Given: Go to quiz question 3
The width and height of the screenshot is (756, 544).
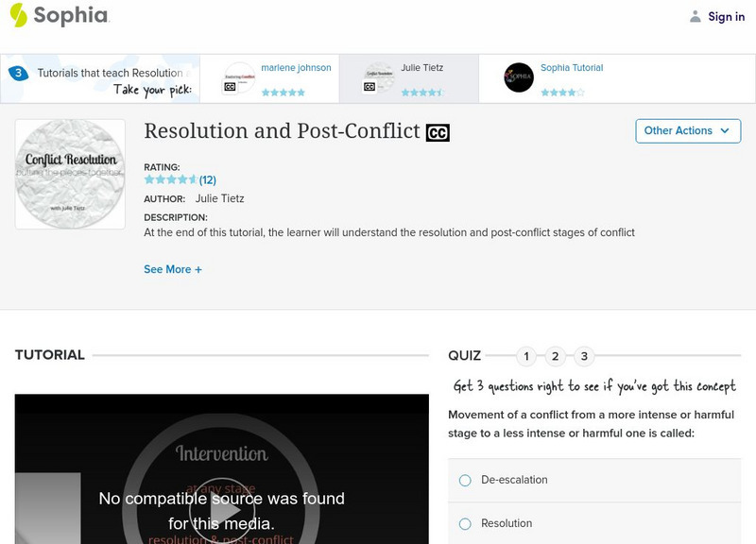Looking at the screenshot, I should [584, 356].
